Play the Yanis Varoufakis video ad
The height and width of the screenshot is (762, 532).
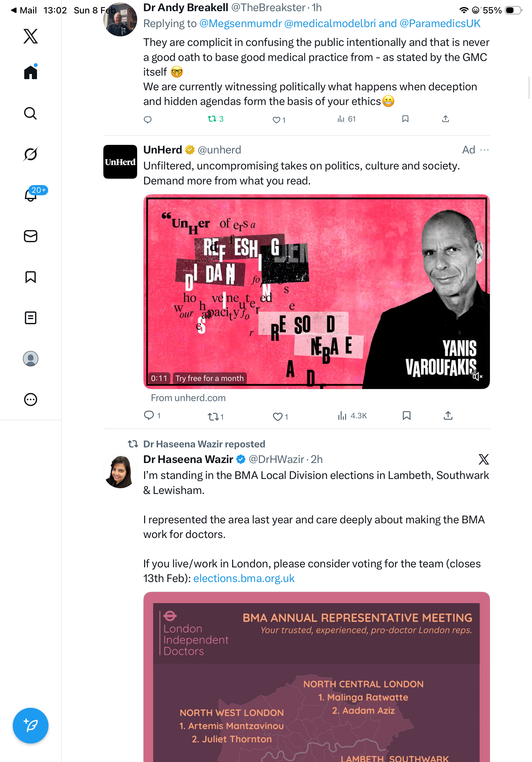(x=316, y=291)
